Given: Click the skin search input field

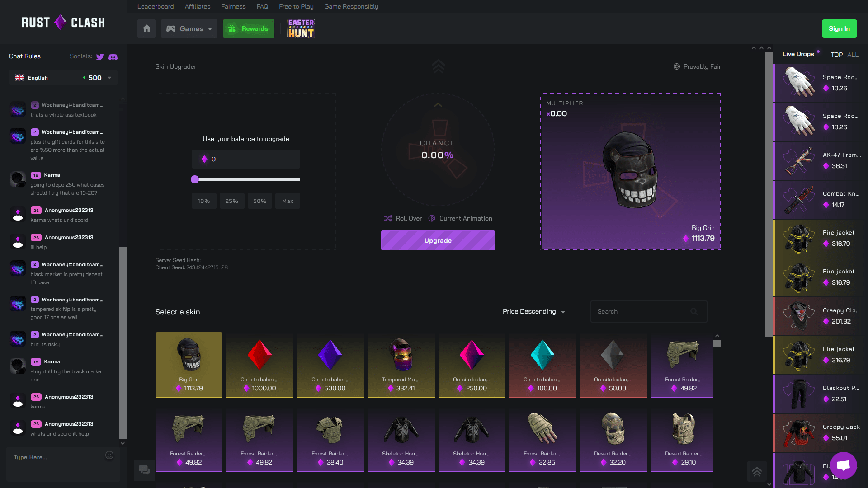Looking at the screenshot, I should (x=649, y=311).
